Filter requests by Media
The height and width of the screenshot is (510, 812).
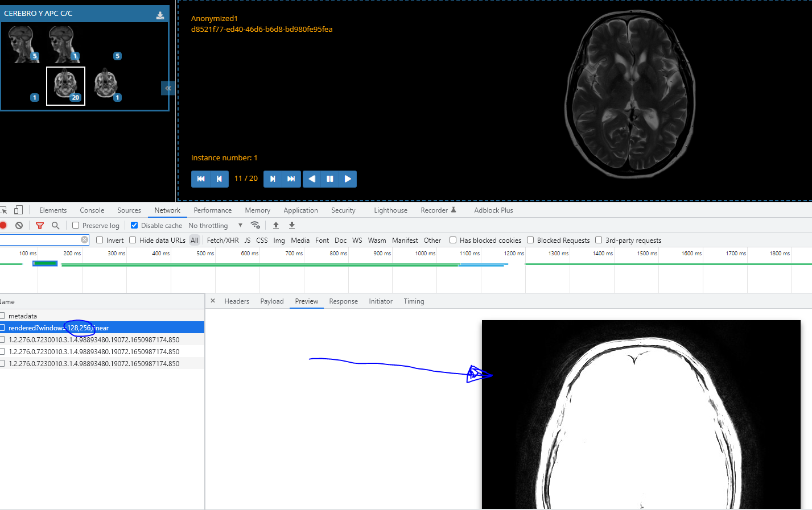pyautogui.click(x=300, y=241)
